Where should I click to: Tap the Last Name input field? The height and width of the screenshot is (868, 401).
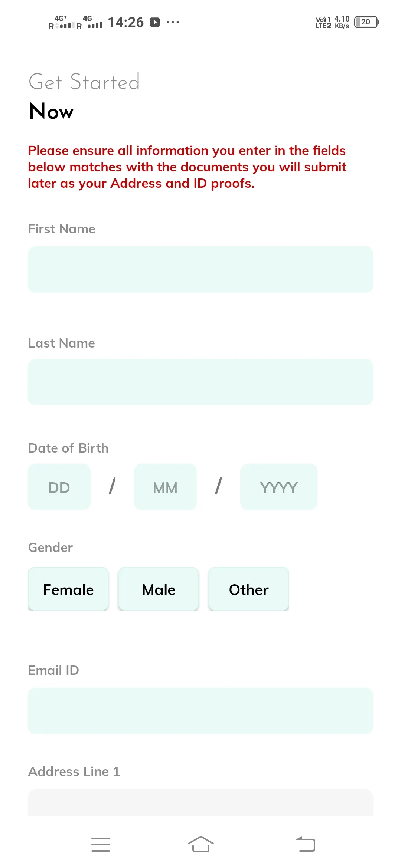pos(200,382)
